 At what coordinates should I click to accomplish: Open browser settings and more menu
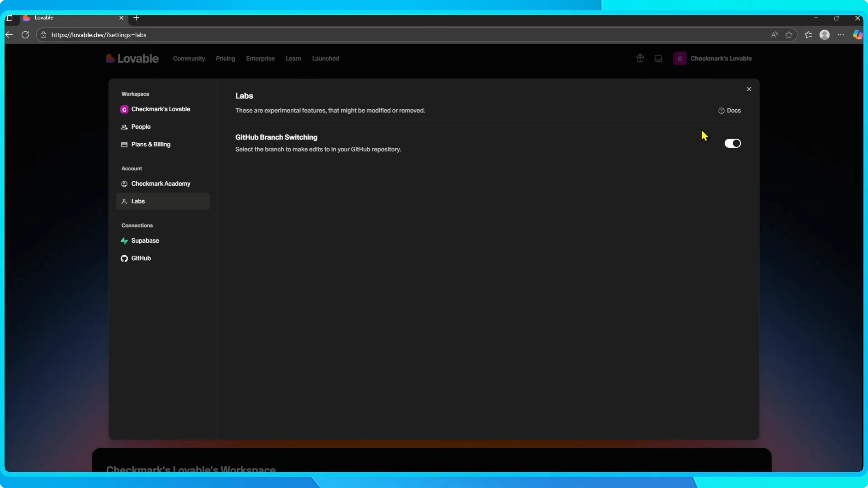[x=841, y=35]
